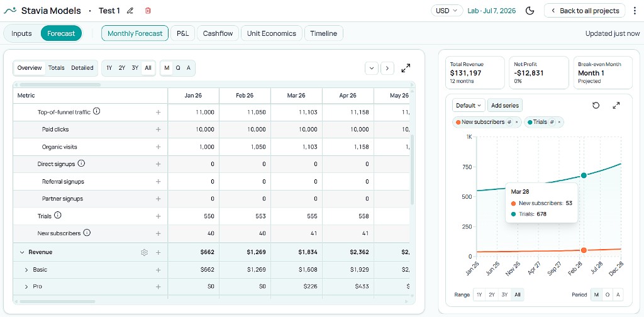Screen dimensions: 644x317
Task: Click Lab - Jul 7, 2026 label
Action: (x=492, y=11)
